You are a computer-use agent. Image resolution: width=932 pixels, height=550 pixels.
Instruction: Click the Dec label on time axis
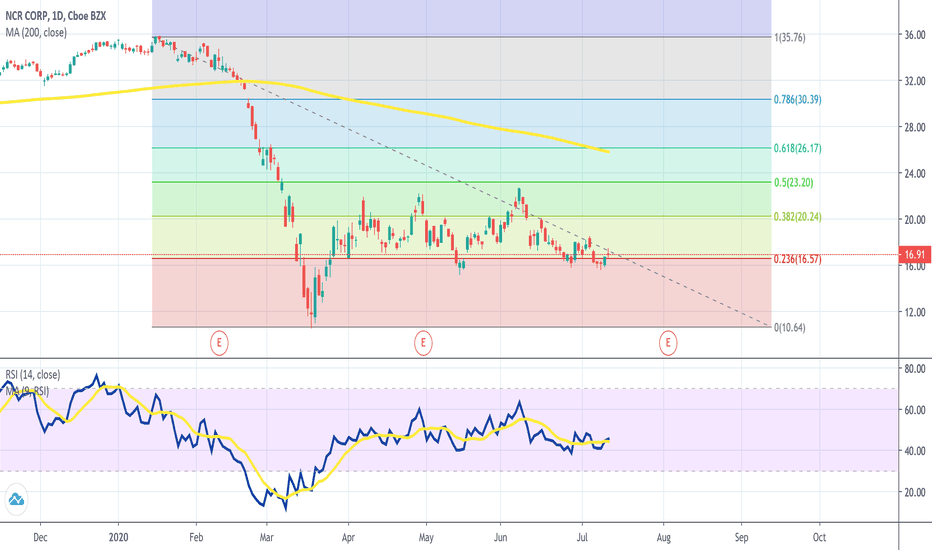[40, 538]
